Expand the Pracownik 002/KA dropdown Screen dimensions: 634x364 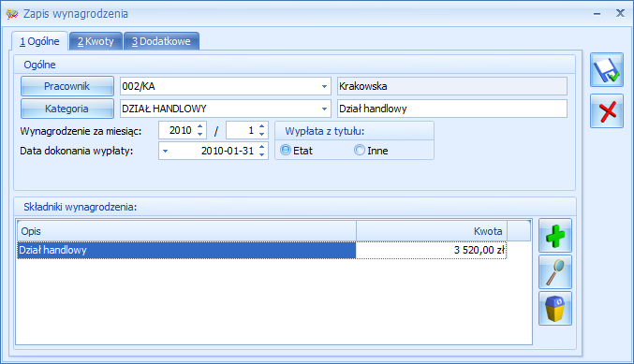(324, 86)
